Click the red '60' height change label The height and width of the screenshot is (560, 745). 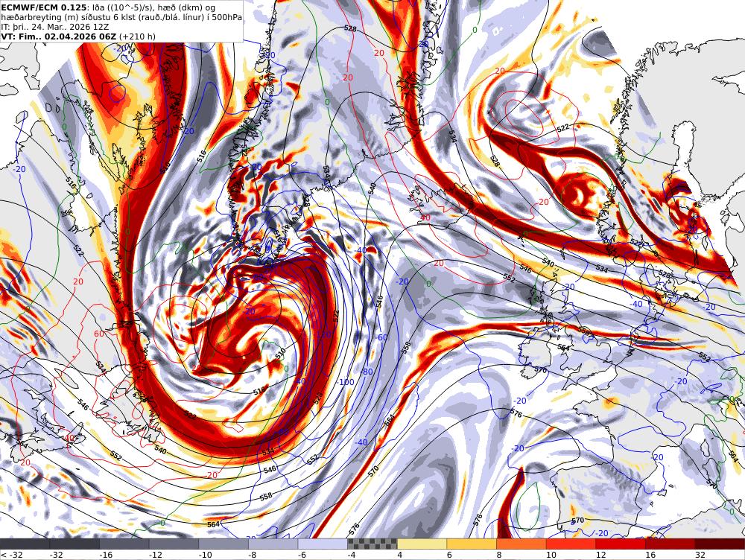[x=99, y=334]
